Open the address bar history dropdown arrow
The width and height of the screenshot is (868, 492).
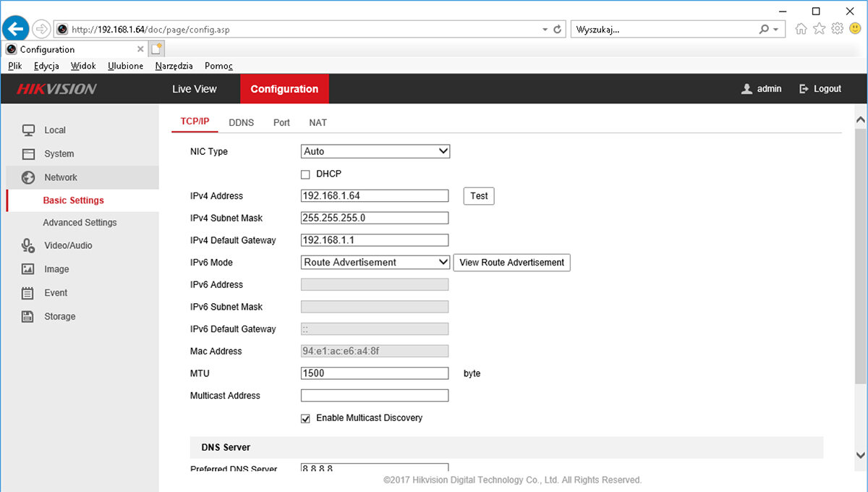pos(545,30)
